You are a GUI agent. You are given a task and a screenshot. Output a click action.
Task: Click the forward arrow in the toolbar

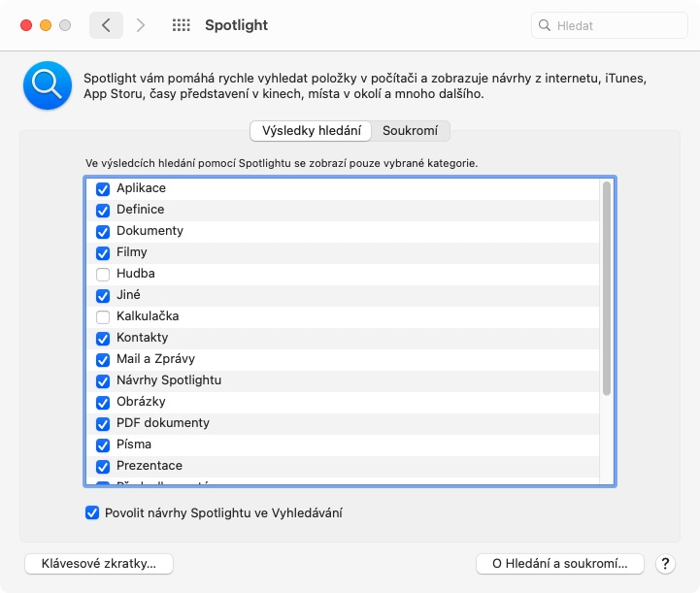(141, 25)
